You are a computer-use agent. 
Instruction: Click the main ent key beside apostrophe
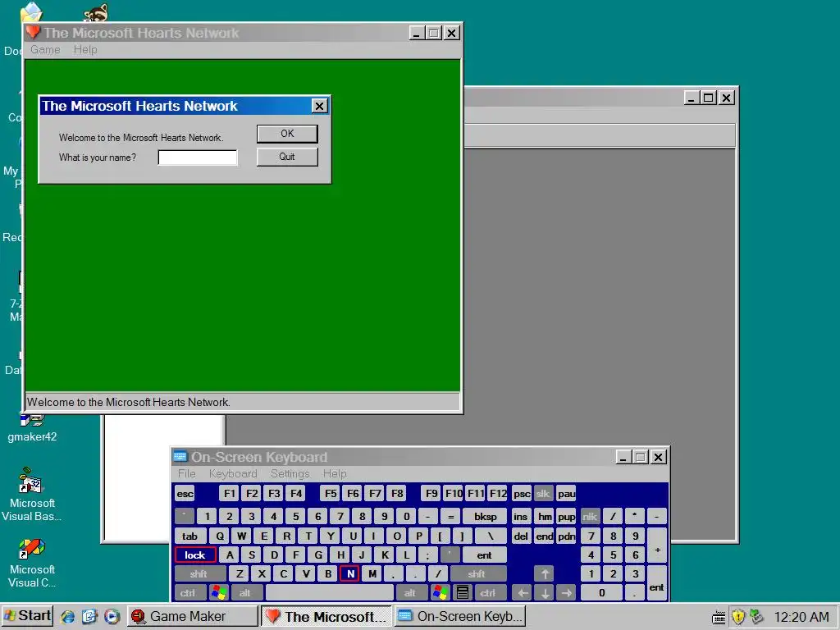click(x=484, y=555)
